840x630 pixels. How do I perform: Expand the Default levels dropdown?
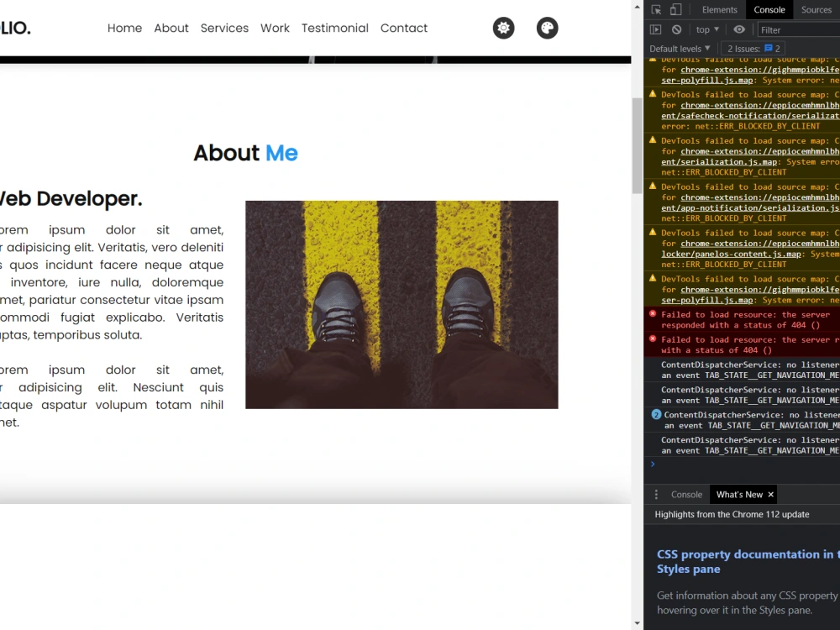(x=680, y=49)
